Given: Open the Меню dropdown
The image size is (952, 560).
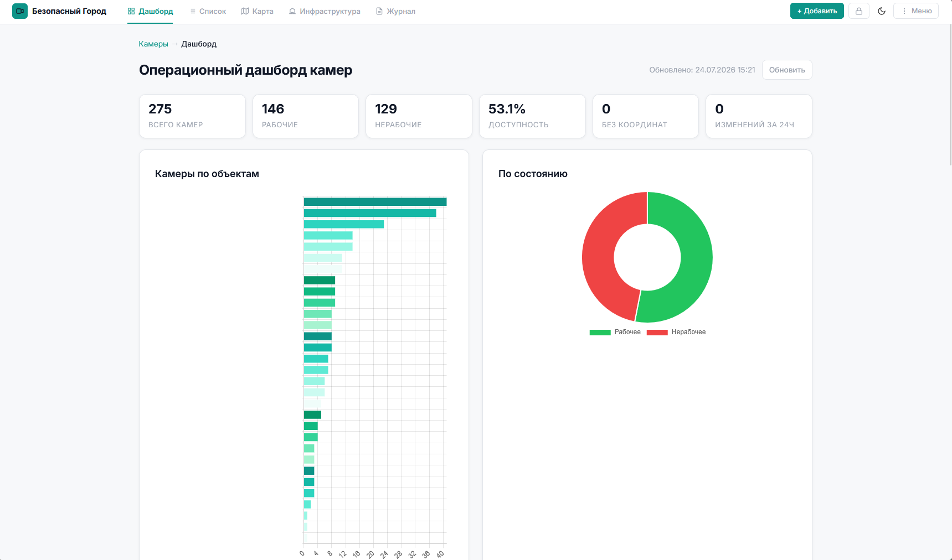Looking at the screenshot, I should click(916, 11).
